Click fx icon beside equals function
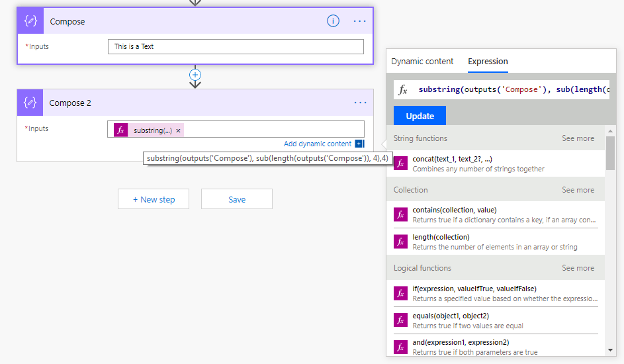Screen dimensions: 624x364 tap(401, 320)
